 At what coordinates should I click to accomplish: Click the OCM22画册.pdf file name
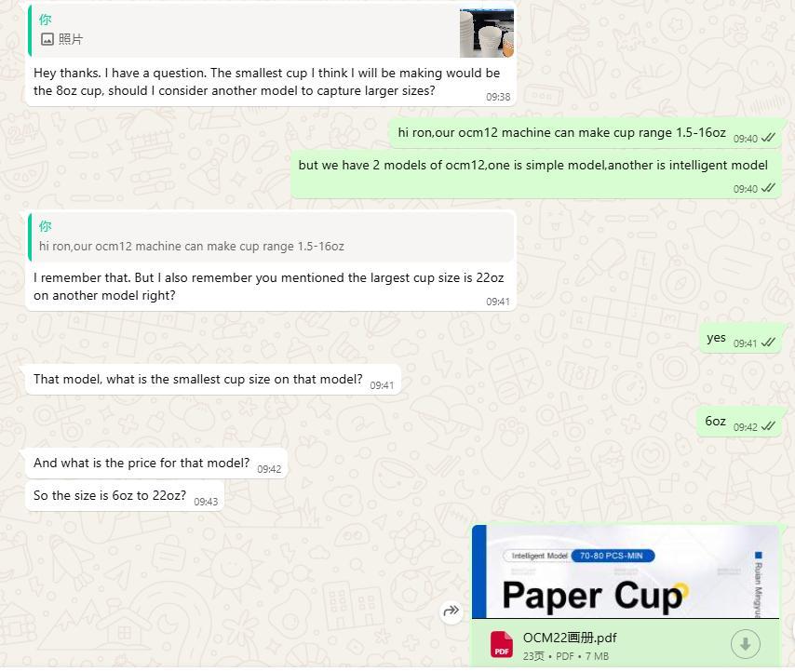570,638
